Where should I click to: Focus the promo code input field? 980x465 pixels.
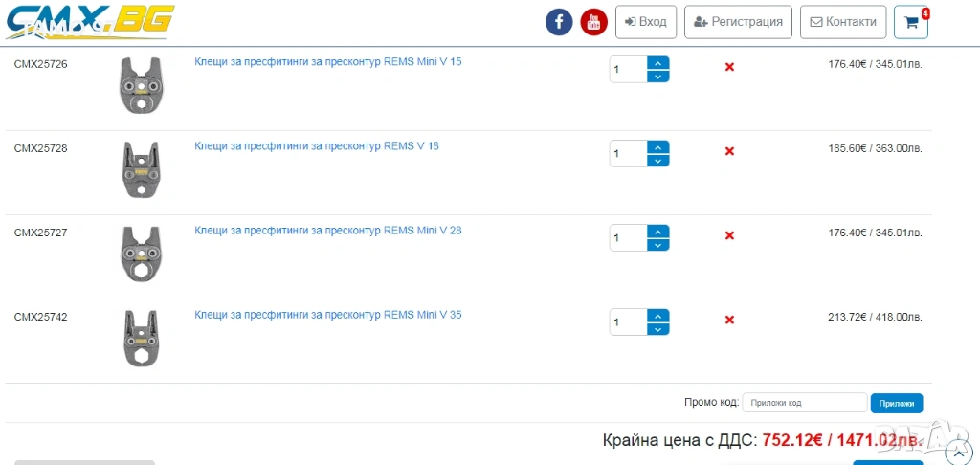click(804, 403)
